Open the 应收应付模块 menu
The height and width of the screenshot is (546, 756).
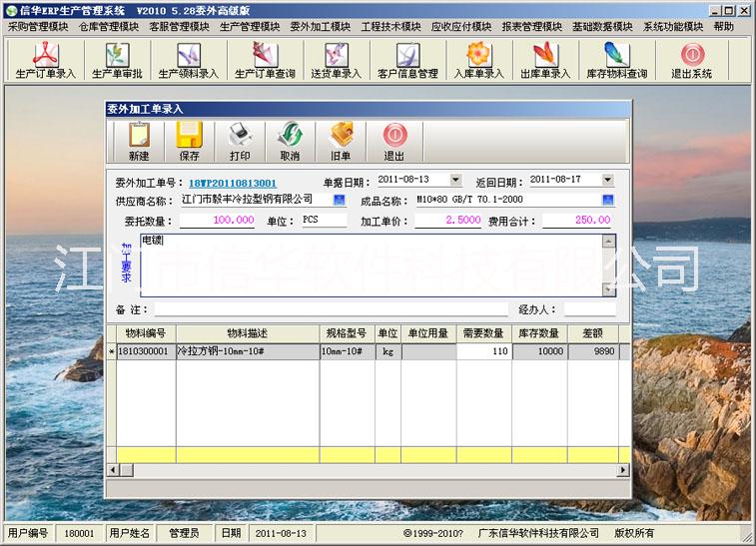point(461,27)
